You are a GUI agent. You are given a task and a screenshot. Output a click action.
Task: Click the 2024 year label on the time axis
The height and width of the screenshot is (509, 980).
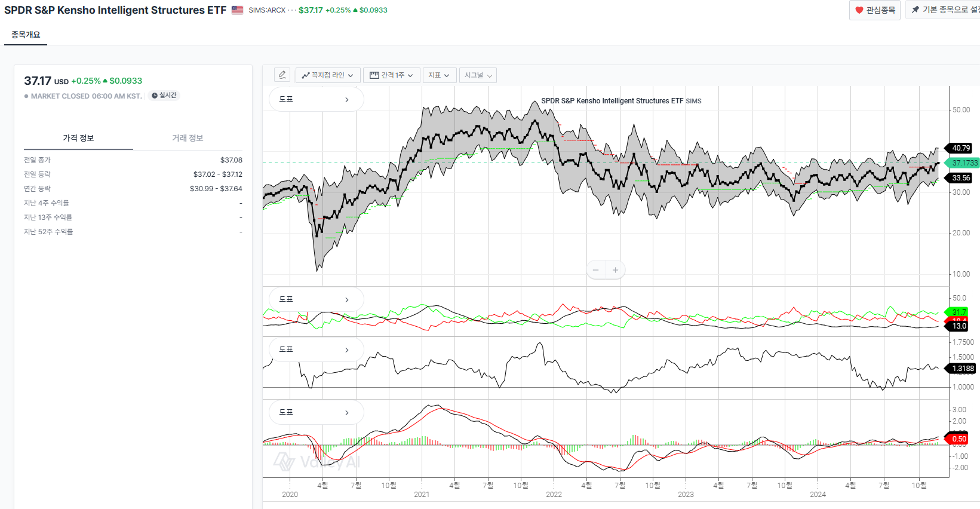(818, 495)
